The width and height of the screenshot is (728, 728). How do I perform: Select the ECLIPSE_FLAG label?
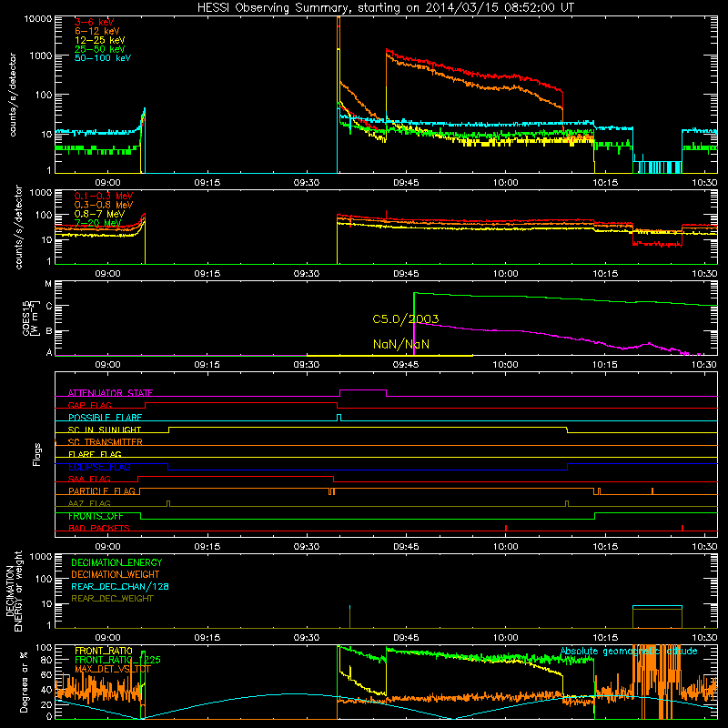[x=99, y=467]
